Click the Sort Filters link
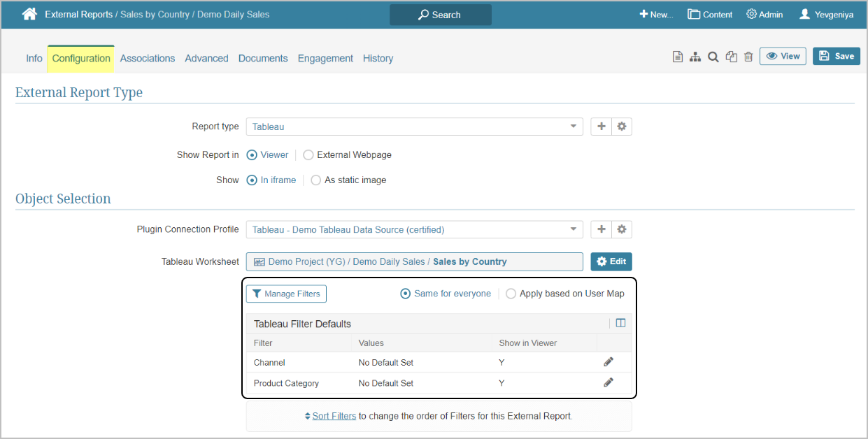Image resolution: width=868 pixels, height=439 pixels. point(334,416)
